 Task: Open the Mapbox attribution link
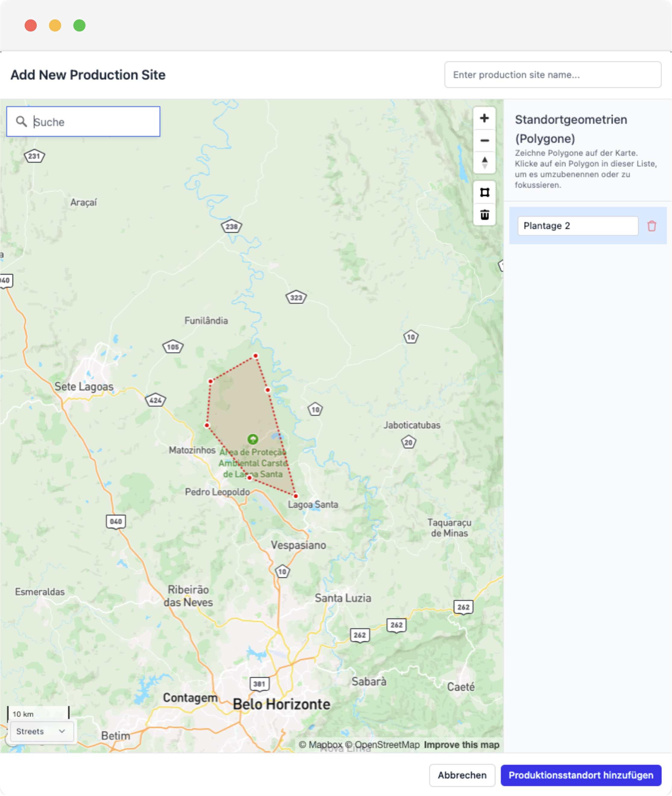[x=320, y=744]
